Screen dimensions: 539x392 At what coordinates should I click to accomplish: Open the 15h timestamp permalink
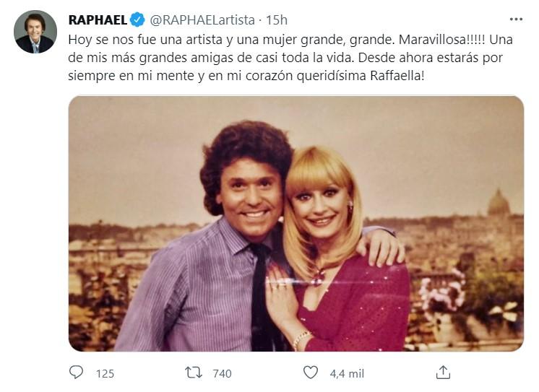[x=275, y=19]
